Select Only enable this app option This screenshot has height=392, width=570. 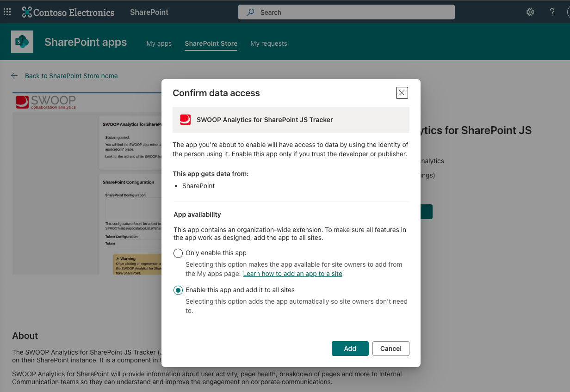point(178,253)
